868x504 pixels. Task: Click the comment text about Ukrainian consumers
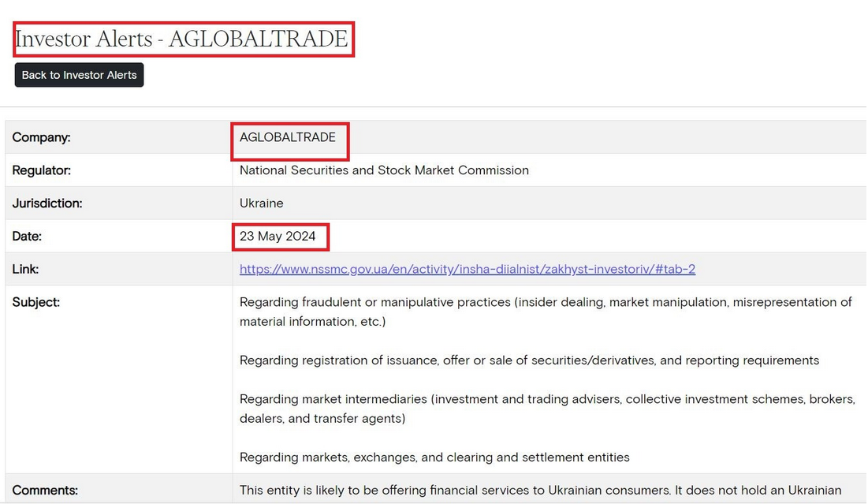click(x=540, y=491)
